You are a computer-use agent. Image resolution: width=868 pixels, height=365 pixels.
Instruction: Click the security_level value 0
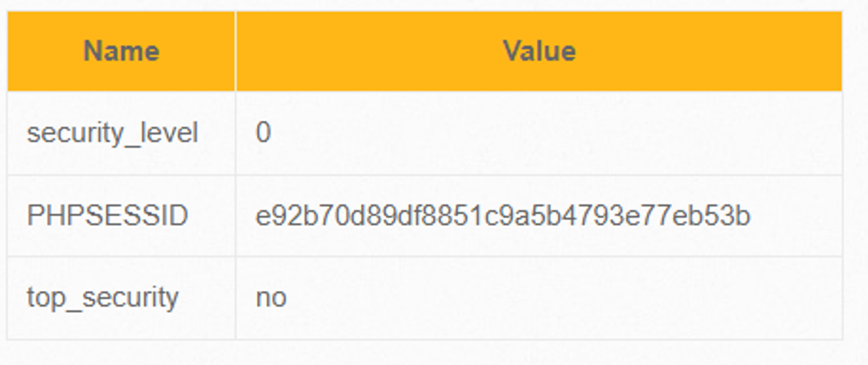coord(263,132)
